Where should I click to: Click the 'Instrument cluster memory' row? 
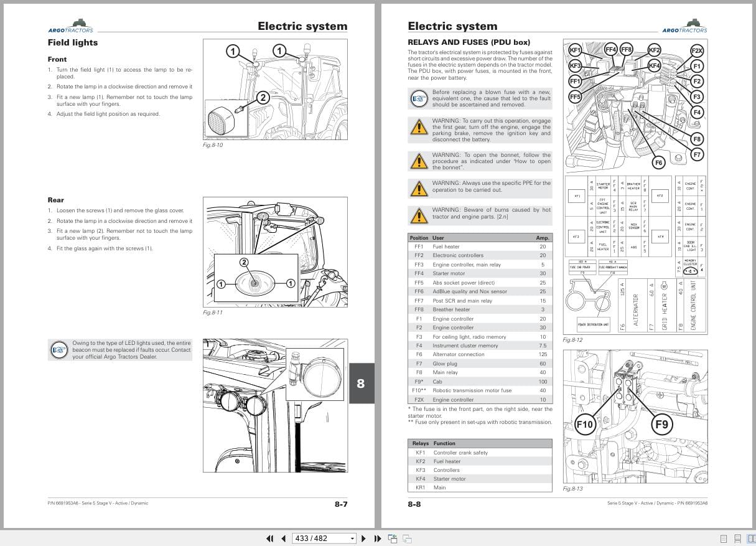pyautogui.click(x=480, y=346)
